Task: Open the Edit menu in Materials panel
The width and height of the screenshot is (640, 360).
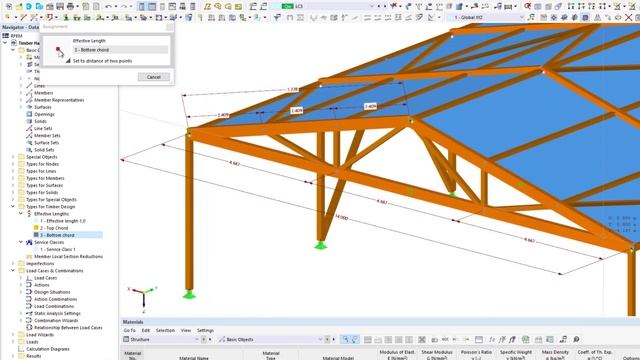Action: click(x=146, y=330)
